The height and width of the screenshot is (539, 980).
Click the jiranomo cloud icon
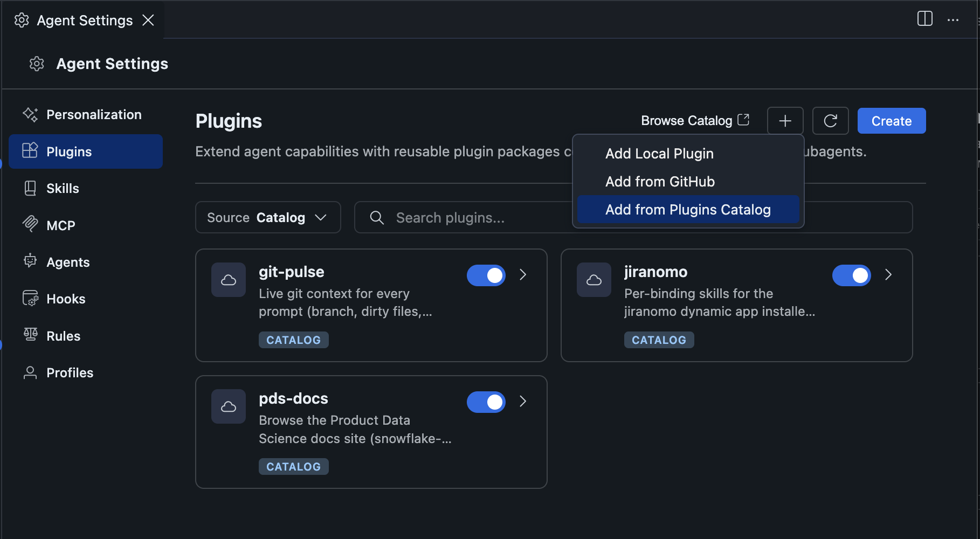594,280
